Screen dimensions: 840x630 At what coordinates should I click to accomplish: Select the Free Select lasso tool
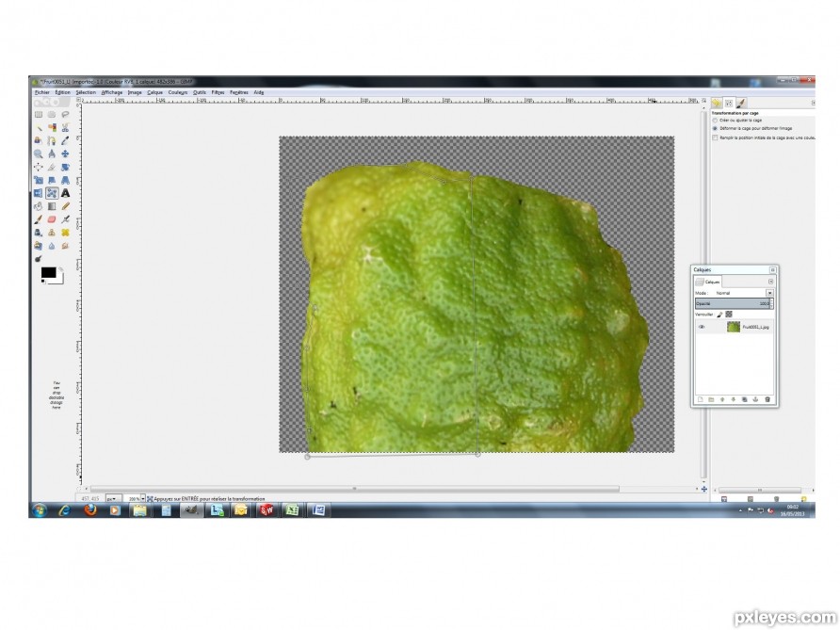coord(65,115)
